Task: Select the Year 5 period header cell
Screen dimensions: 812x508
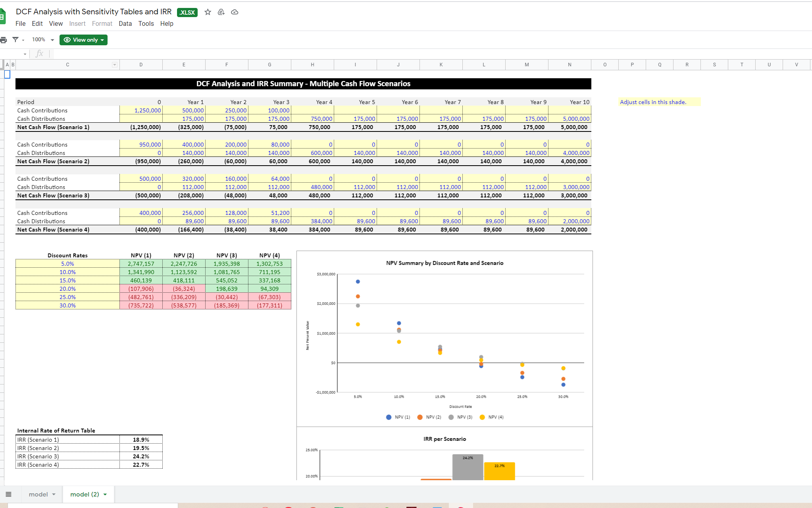Action: [355, 102]
